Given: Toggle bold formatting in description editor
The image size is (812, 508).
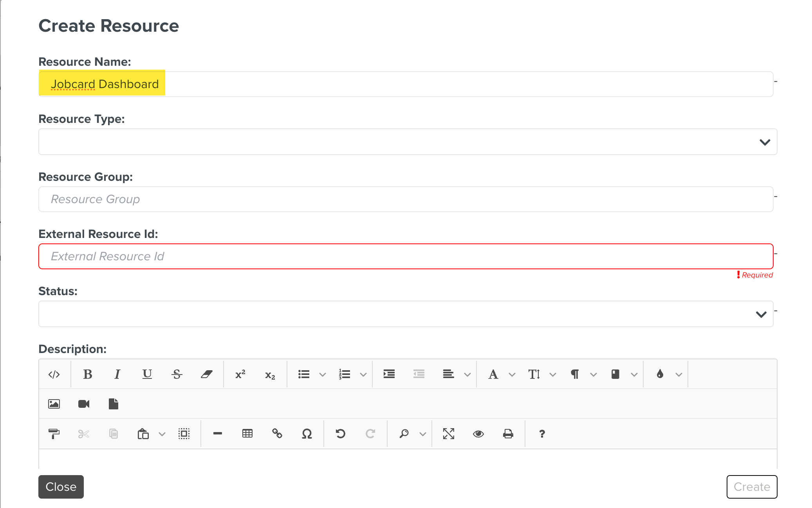Looking at the screenshot, I should 88,375.
